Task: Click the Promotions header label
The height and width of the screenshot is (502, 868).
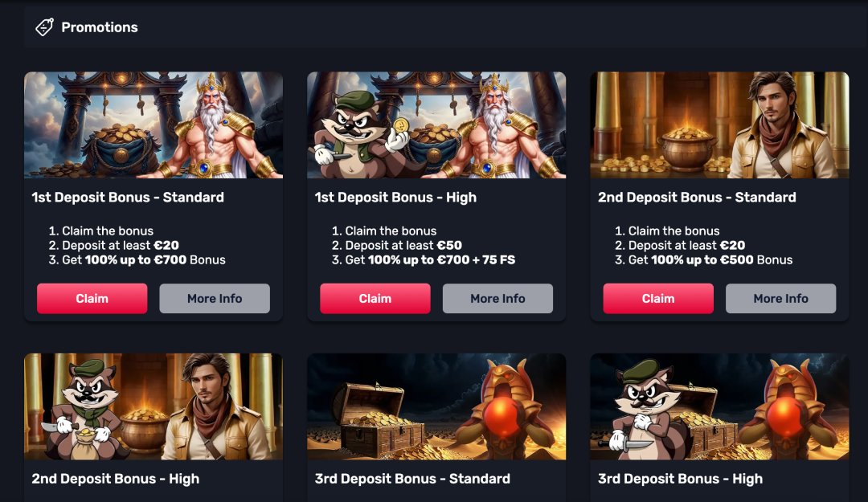Action: pos(100,27)
